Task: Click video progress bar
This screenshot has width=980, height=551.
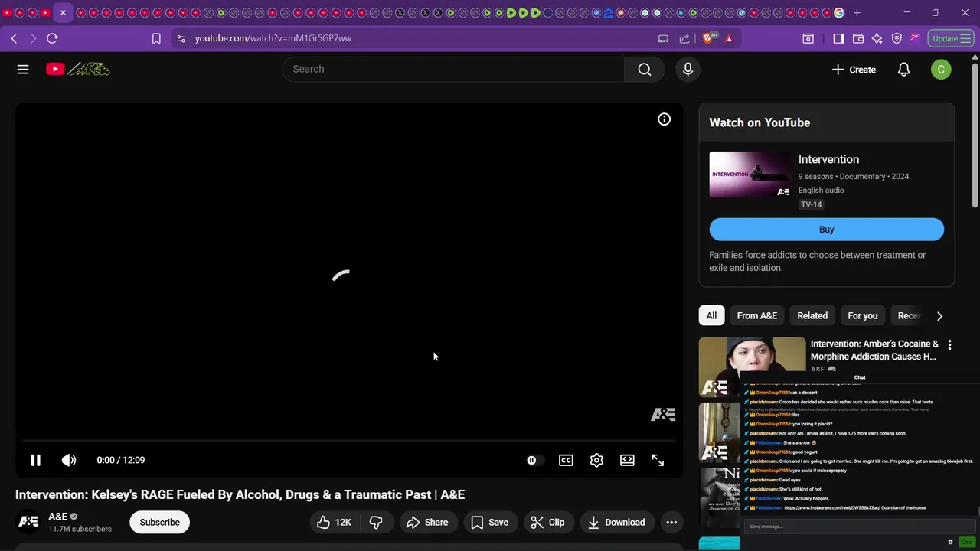Action: point(348,441)
